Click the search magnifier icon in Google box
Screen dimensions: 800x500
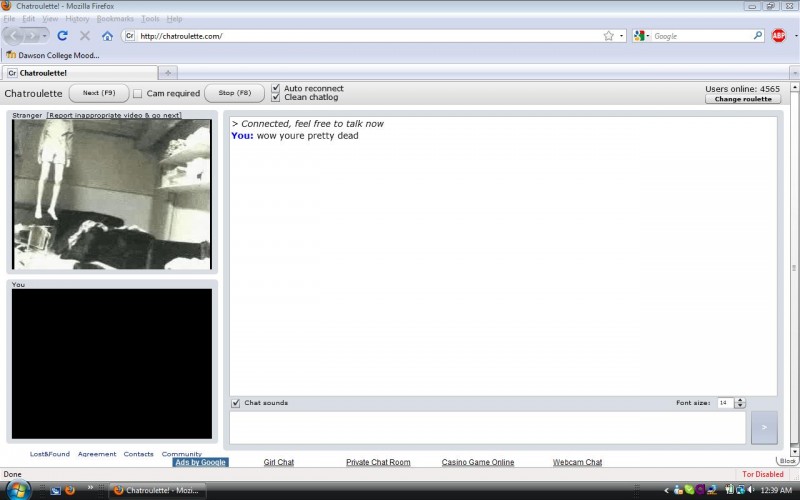pos(757,36)
